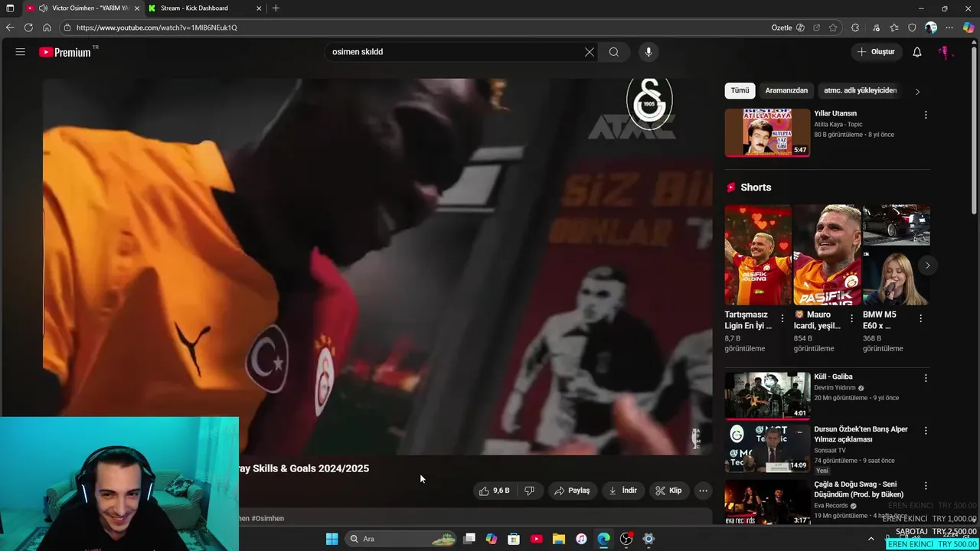Click the İndir download button
The image size is (980, 551).
coord(622,491)
